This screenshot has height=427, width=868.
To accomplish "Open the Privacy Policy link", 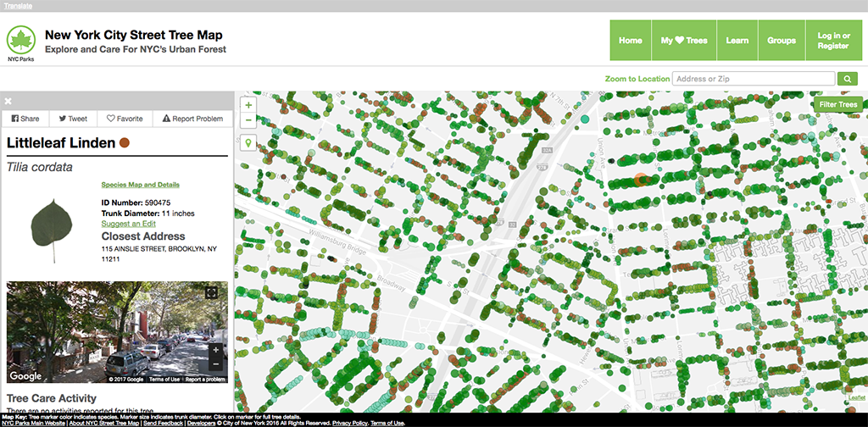I will (349, 423).
